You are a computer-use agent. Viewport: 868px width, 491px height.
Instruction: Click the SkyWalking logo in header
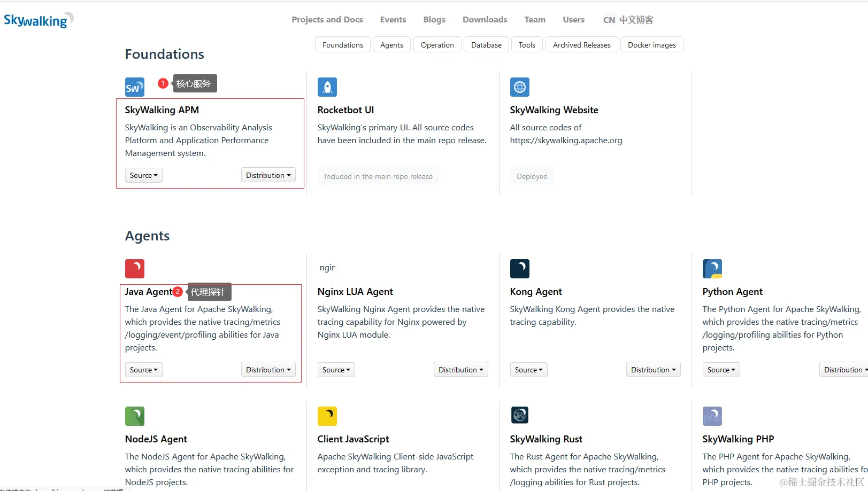point(39,20)
